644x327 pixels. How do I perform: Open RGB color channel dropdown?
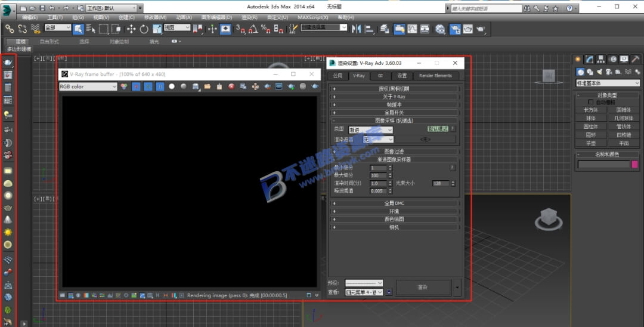(88, 87)
